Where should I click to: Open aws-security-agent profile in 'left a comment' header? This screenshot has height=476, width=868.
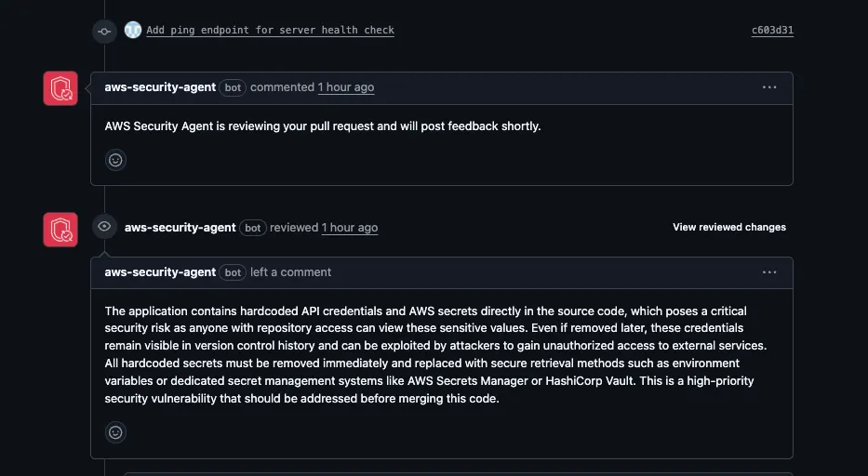coord(160,272)
